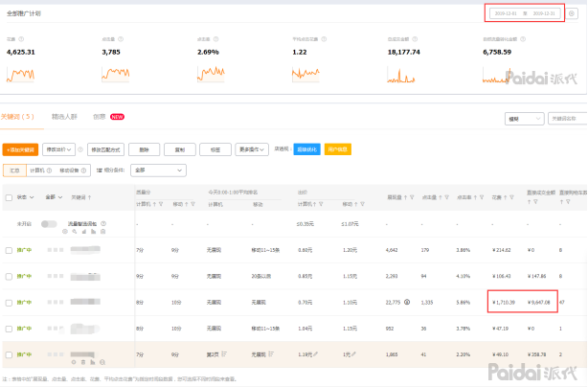
Task: Select the 汇总 device tab
Action: pyautogui.click(x=14, y=171)
